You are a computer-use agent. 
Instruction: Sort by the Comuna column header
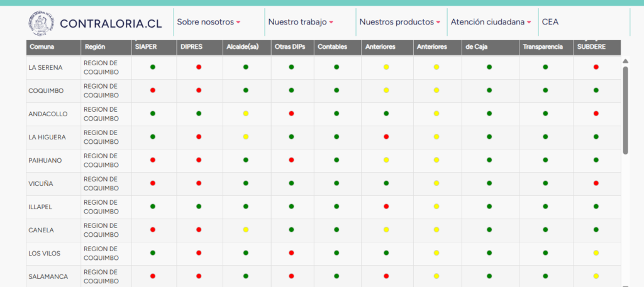42,47
